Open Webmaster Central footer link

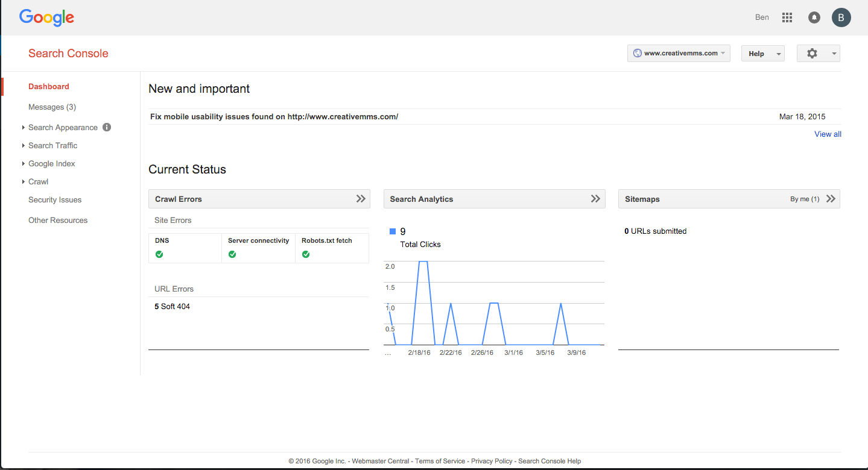click(x=381, y=461)
